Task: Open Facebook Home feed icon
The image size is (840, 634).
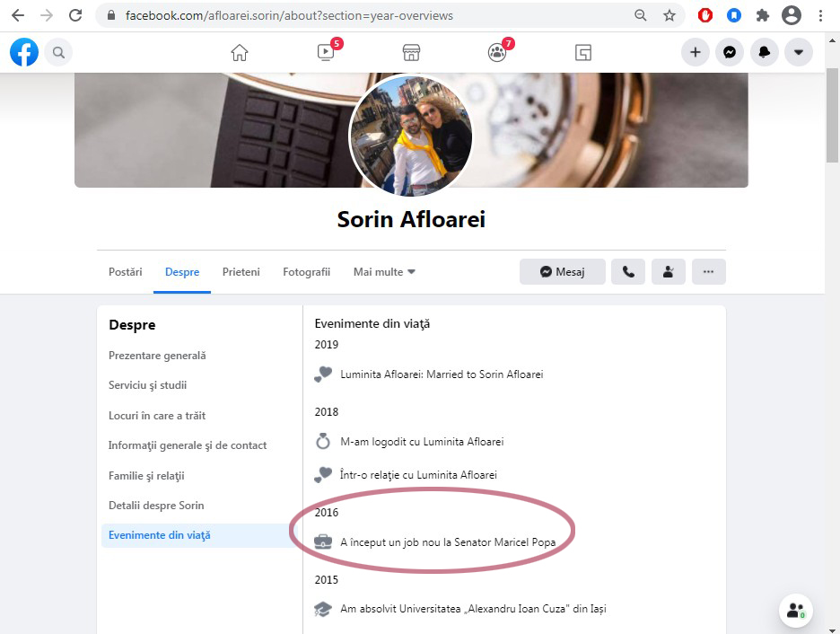Action: pyautogui.click(x=240, y=52)
